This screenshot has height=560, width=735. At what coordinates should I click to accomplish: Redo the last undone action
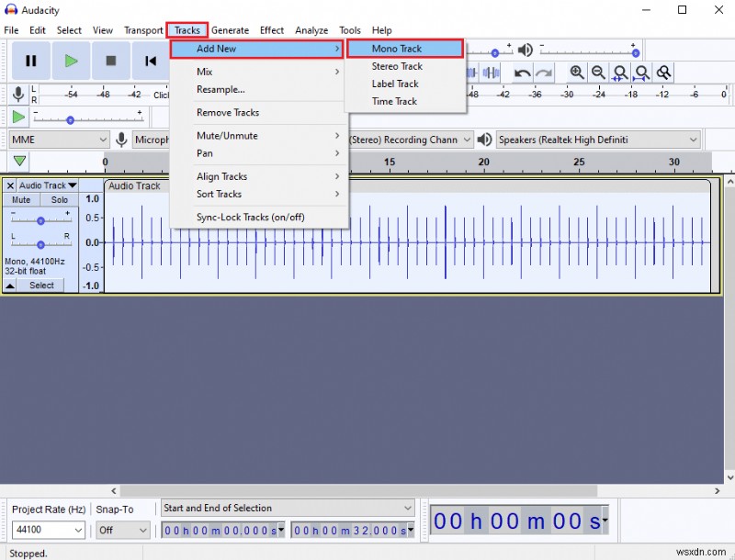coord(544,73)
